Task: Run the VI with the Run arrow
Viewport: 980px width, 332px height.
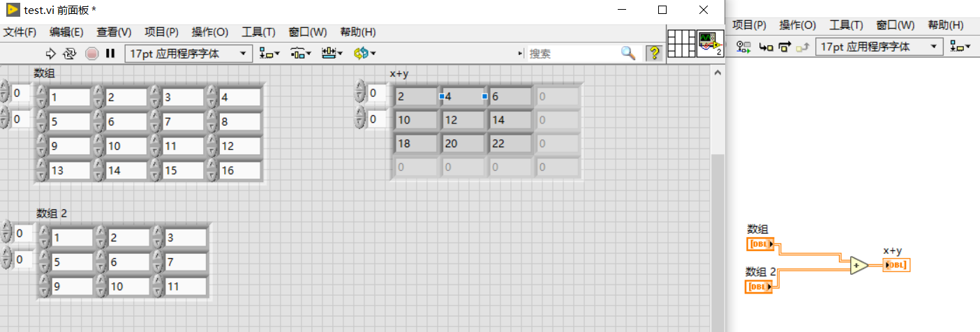Action: click(50, 53)
